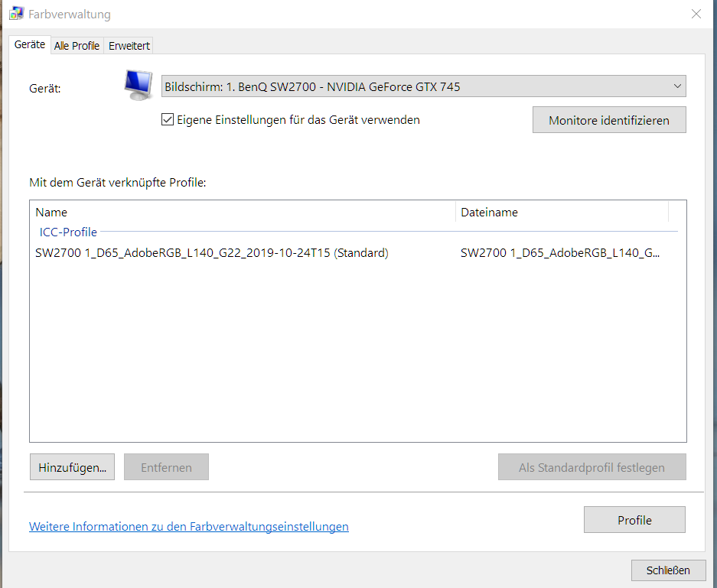Click the Farbverwaltung title bar icon
This screenshot has height=588, width=717.
tap(16, 14)
